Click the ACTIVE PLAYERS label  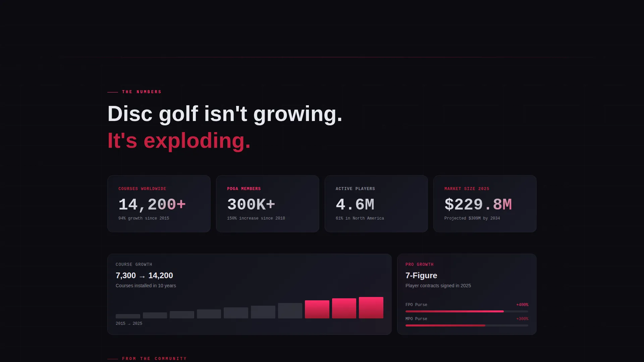[x=355, y=189]
